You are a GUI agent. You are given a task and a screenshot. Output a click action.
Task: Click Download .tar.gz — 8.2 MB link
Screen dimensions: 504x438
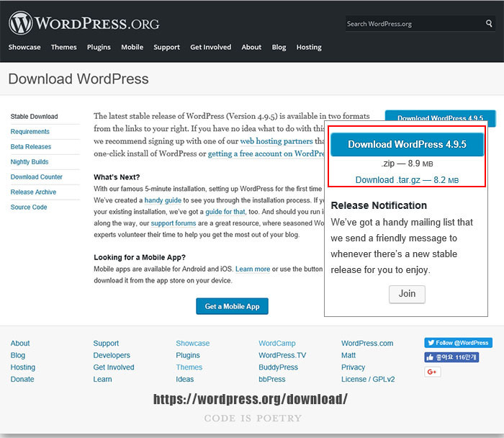tap(407, 180)
